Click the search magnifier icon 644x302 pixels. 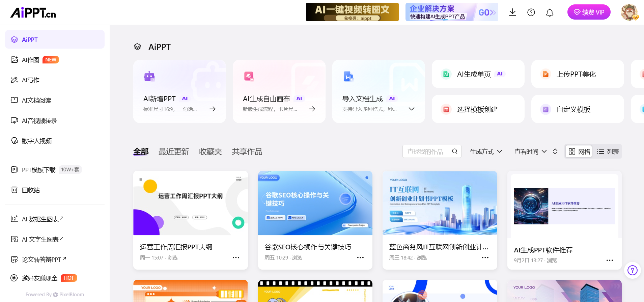(x=455, y=152)
